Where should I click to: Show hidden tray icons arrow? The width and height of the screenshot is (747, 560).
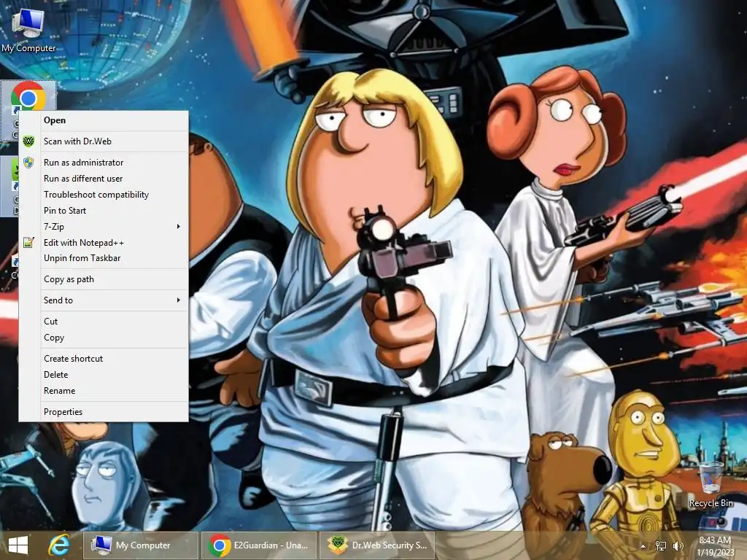[x=643, y=545]
